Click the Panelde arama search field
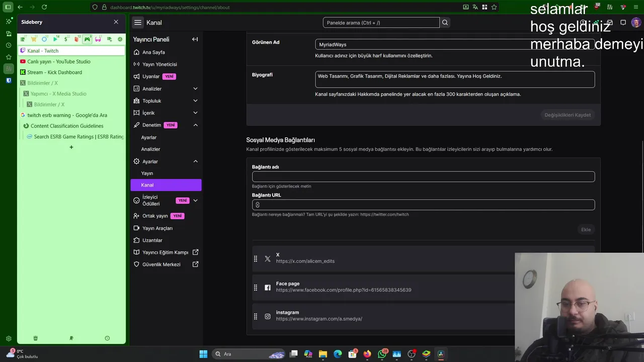Screen dimensions: 644x362 [381, 23]
